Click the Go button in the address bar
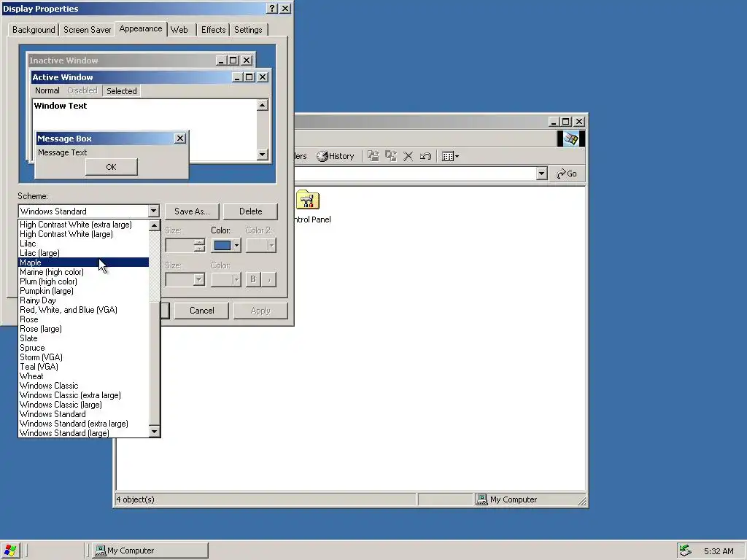 pyautogui.click(x=567, y=174)
